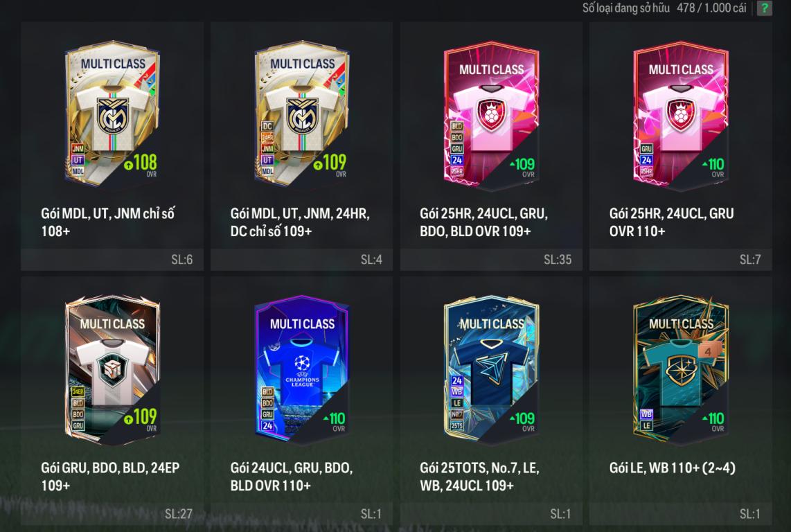
Task: Click the SL:4 quantity bar
Action: point(302,260)
